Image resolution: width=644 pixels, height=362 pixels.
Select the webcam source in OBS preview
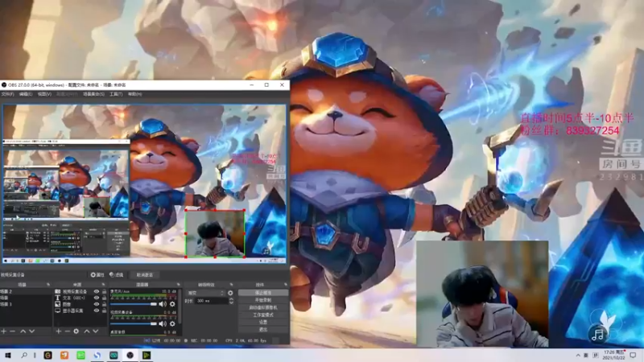click(x=215, y=234)
